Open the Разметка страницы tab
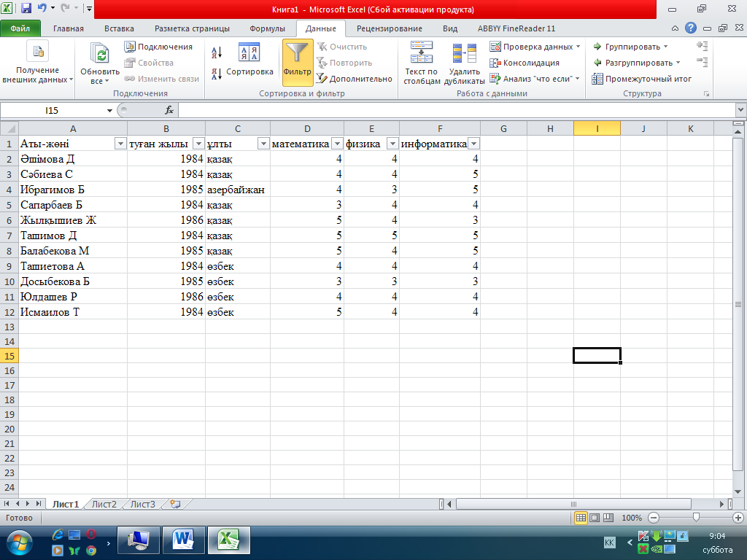Screen dimensions: 747x560 coord(192,28)
